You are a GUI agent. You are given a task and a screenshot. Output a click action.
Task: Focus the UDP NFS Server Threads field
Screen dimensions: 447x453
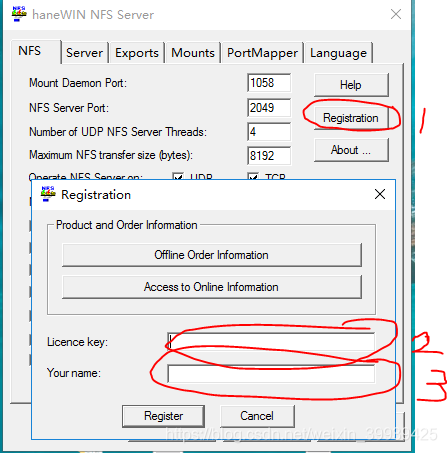point(269,132)
